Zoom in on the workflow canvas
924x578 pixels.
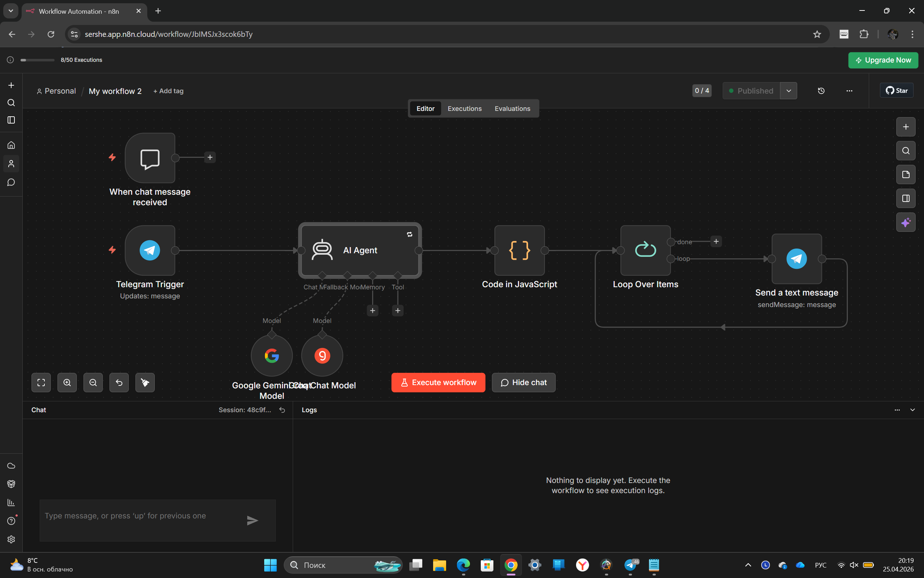pyautogui.click(x=67, y=383)
